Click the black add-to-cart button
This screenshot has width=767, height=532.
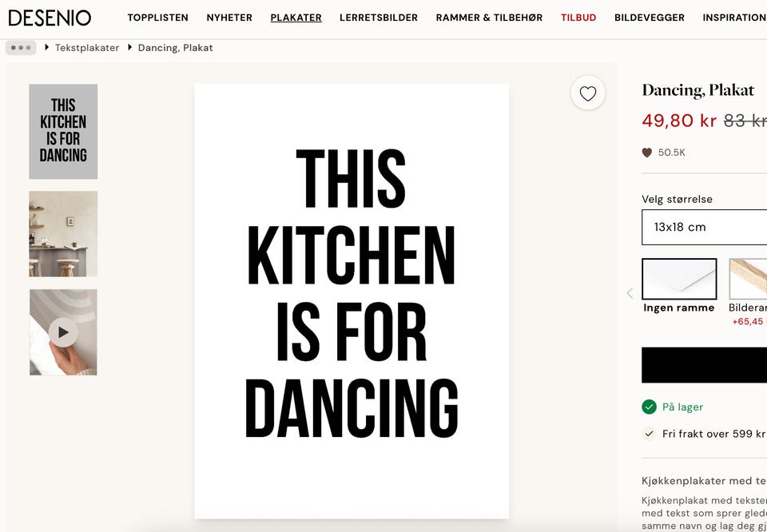705,365
